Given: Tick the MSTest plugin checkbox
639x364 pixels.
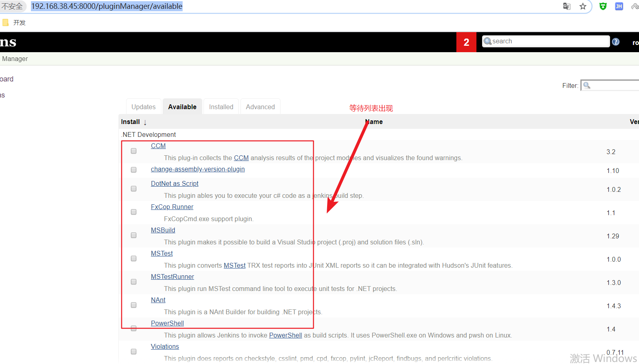Looking at the screenshot, I should [134, 258].
